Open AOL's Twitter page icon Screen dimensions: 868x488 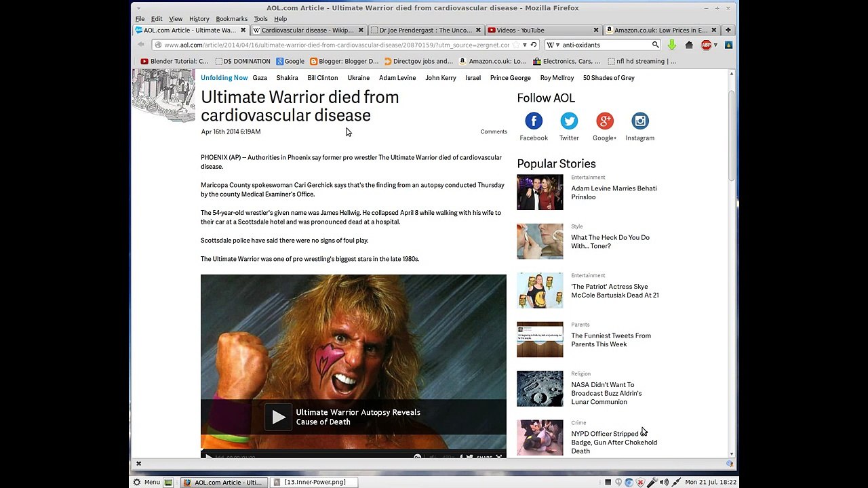pos(569,121)
